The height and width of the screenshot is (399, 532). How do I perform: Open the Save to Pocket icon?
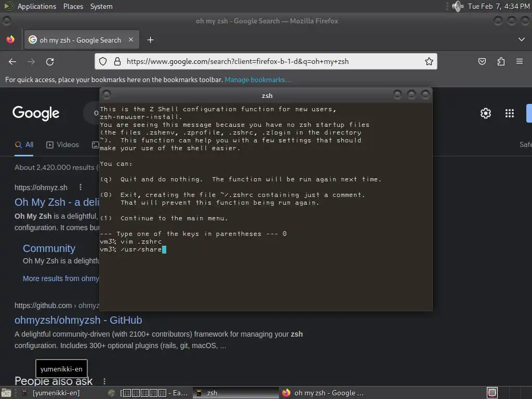[x=482, y=61]
